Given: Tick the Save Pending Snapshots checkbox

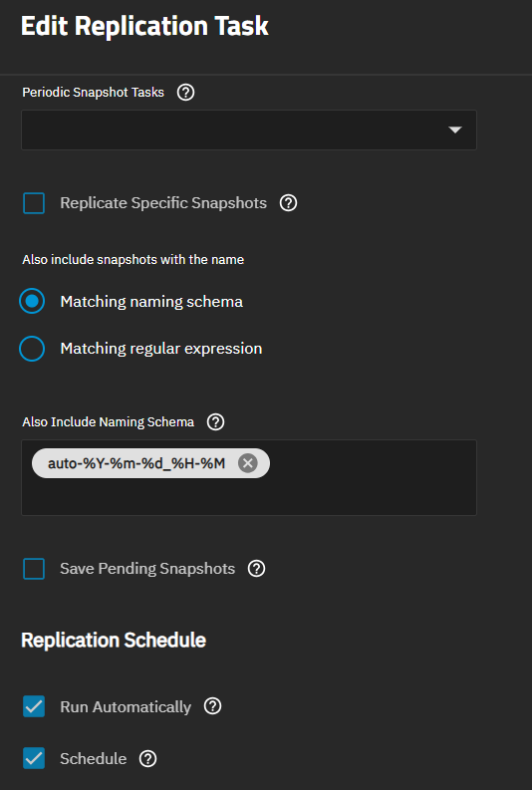Looking at the screenshot, I should pos(34,569).
